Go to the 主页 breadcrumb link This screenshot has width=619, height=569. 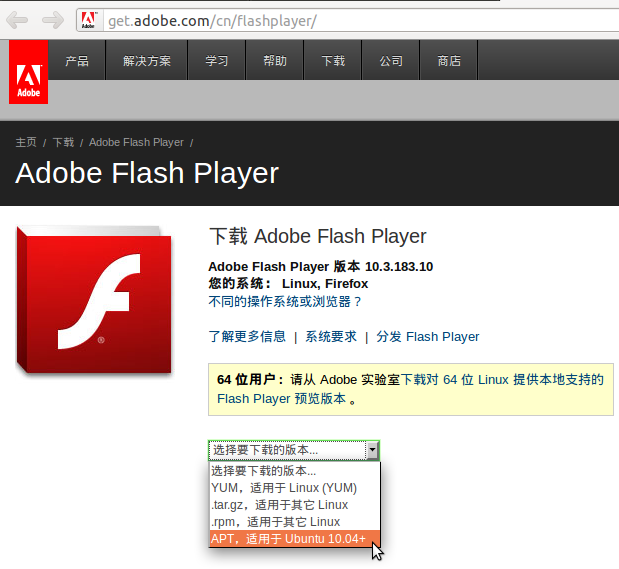coord(26,142)
